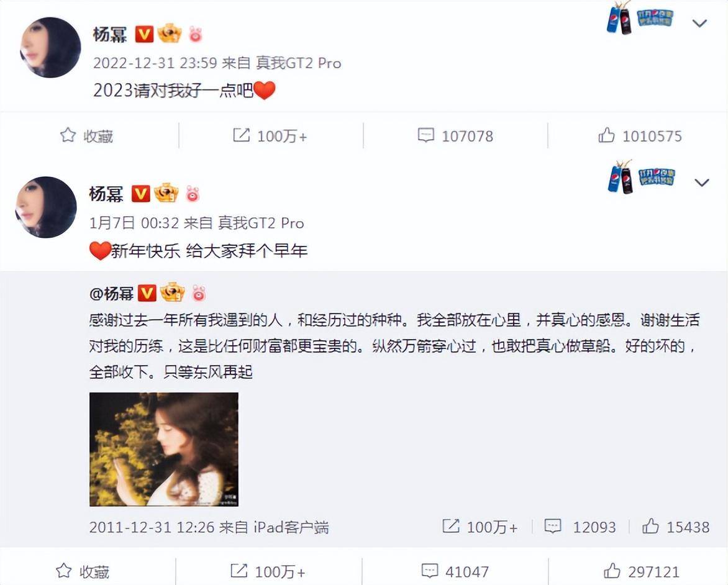Expand the chevron menu on second post
The image size is (728, 585).
click(x=701, y=183)
